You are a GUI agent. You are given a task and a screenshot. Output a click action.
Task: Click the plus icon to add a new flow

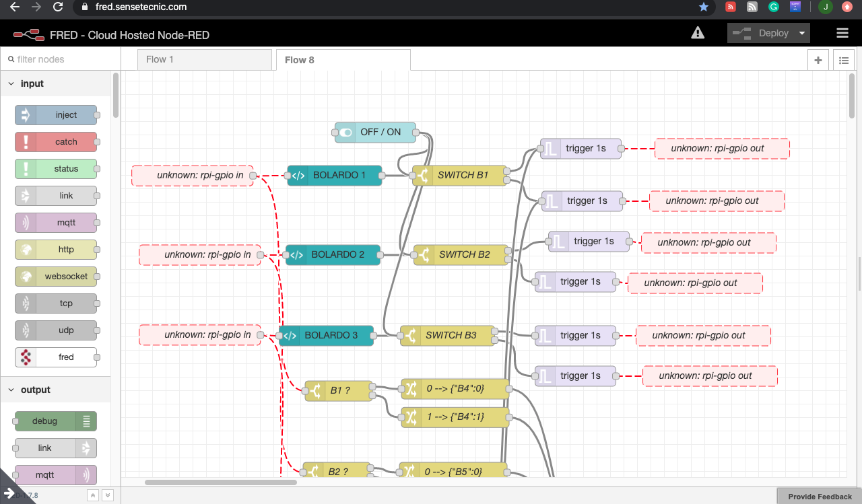click(x=818, y=59)
